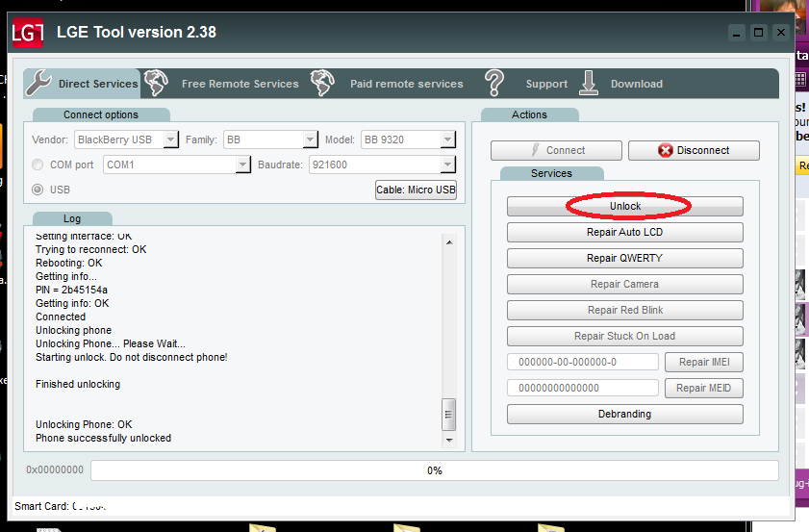Click the red X icon on Disconnect
Screen dimensions: 809x532
666,151
